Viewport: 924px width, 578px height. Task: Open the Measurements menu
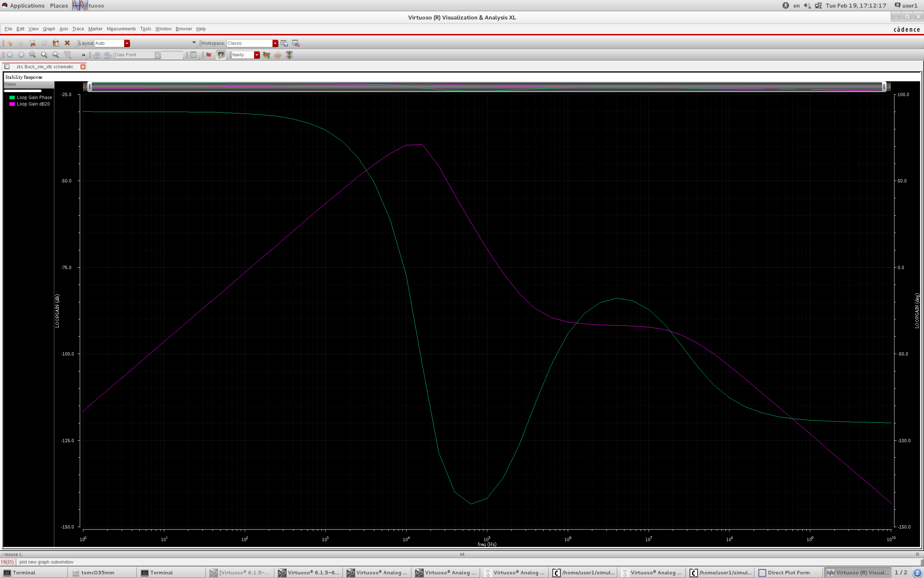pos(121,29)
